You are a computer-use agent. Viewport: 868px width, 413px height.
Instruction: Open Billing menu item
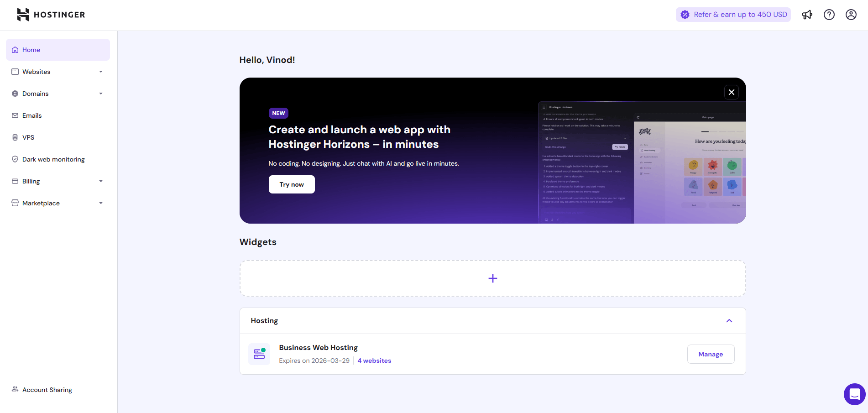click(58, 181)
